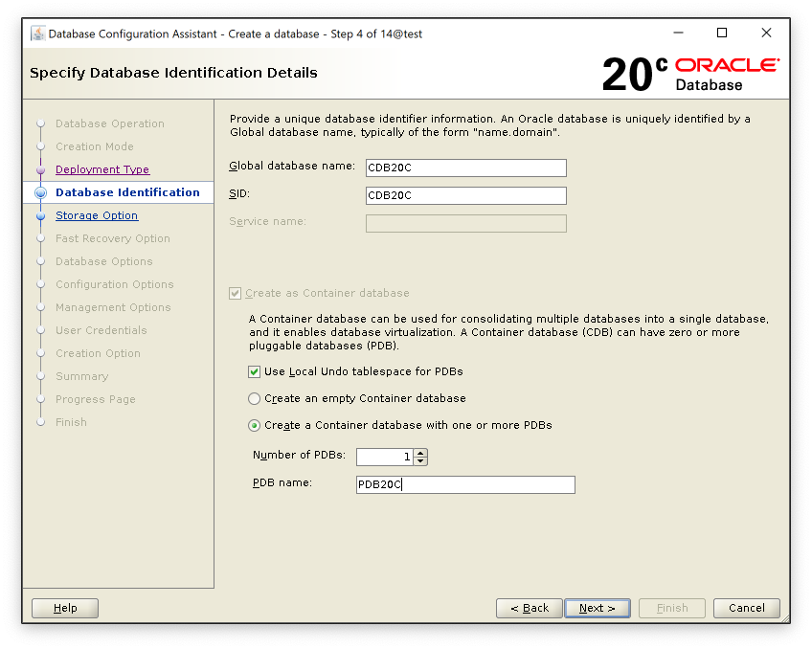Click the Help button
The image size is (812, 649).
[x=65, y=608]
